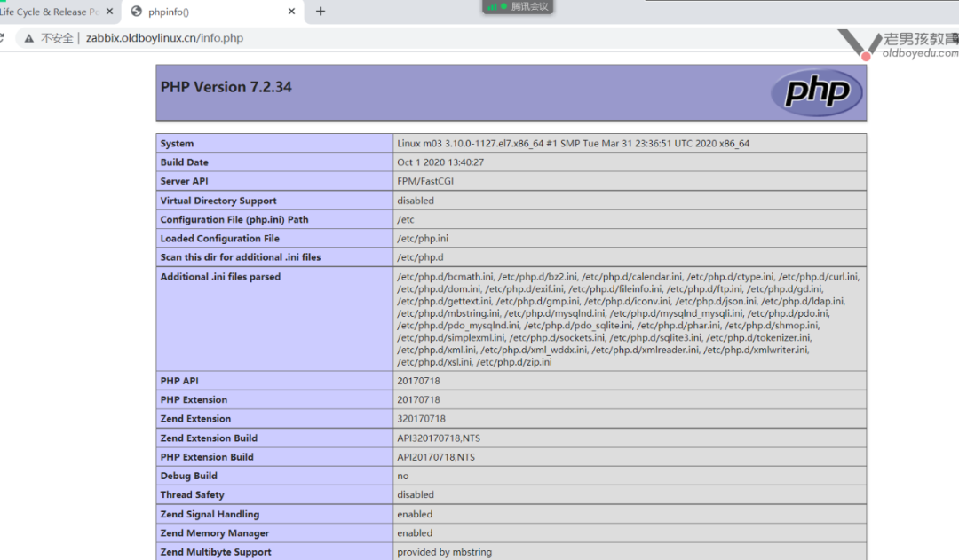
Task: Click the Thread Safety row label
Action: click(192, 495)
